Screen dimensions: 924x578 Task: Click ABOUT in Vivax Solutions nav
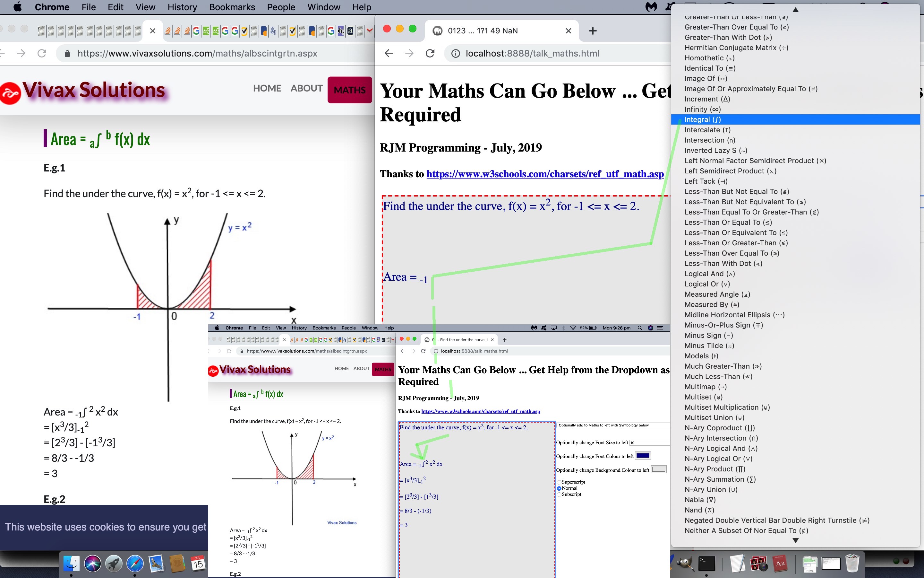tap(306, 88)
